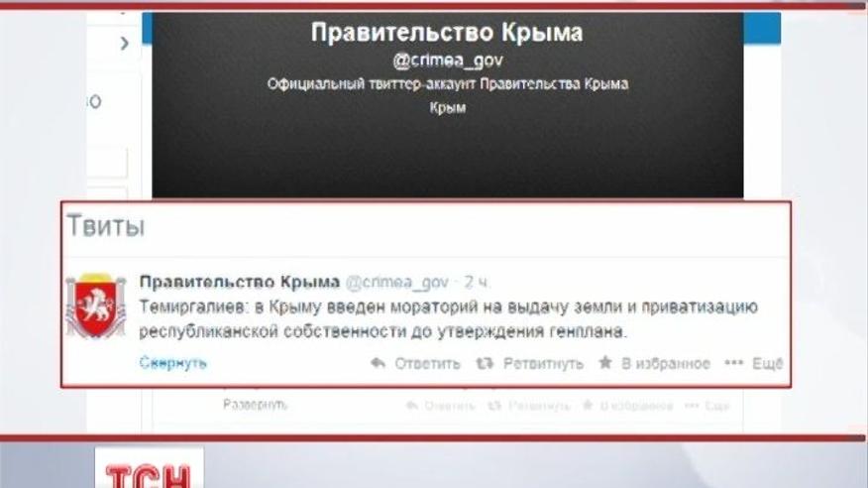Click the reply arrow icon on the highlighted tweet
This screenshot has width=868, height=488.
pos(379,363)
